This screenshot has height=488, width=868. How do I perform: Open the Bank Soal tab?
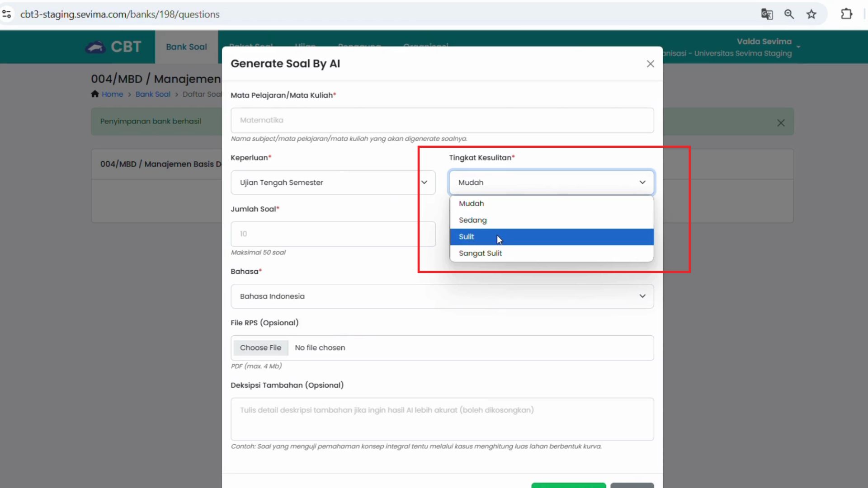[x=186, y=47]
